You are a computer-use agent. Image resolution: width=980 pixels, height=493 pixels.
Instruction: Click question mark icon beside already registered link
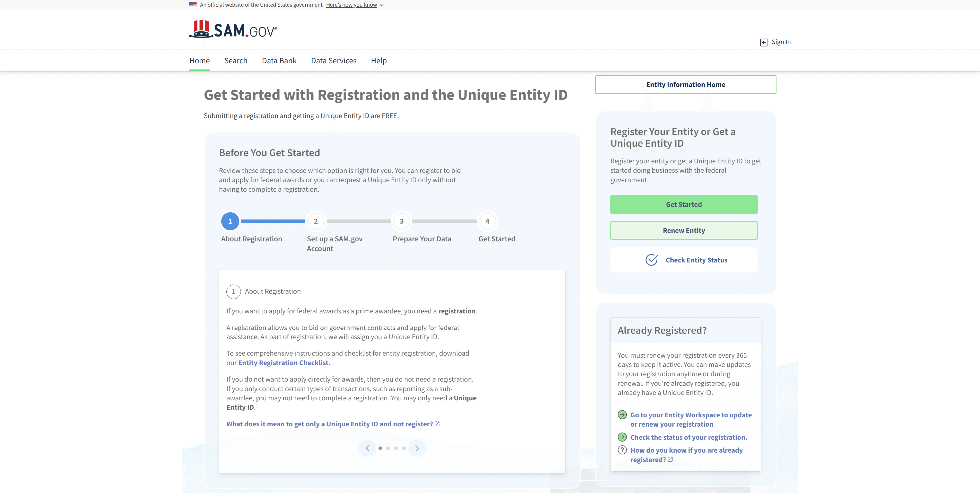622,450
